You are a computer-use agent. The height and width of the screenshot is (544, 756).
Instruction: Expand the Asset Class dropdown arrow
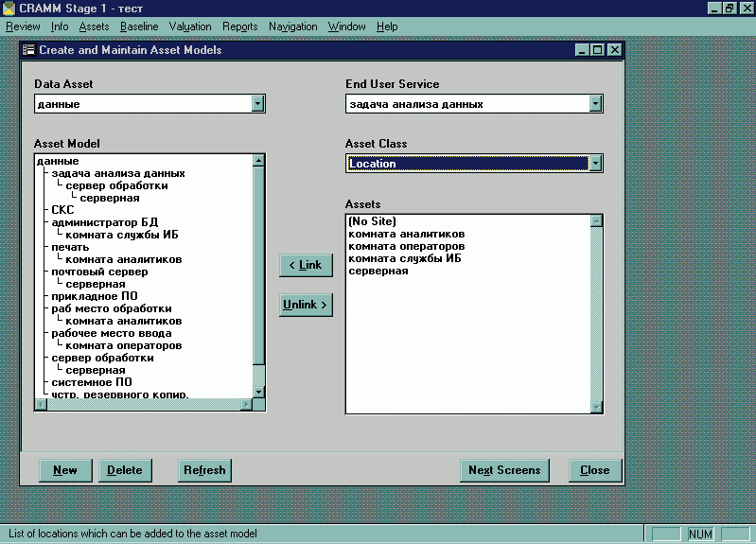point(595,164)
